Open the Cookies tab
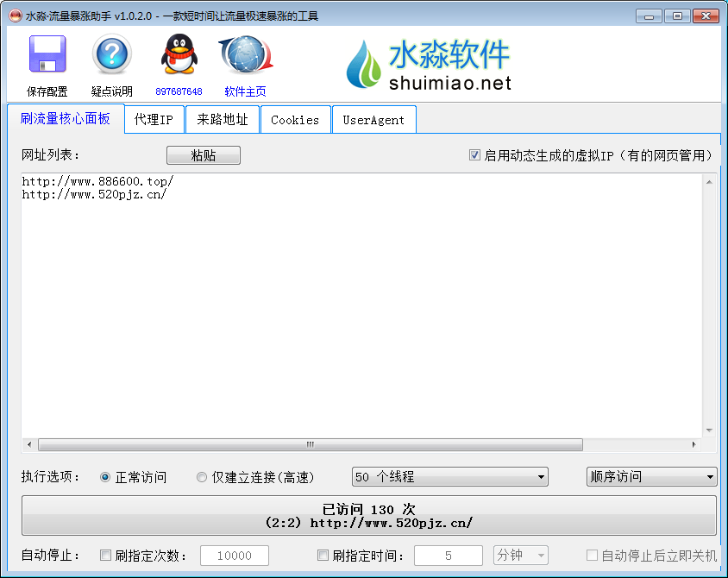Image resolution: width=728 pixels, height=578 pixels. pyautogui.click(x=295, y=120)
